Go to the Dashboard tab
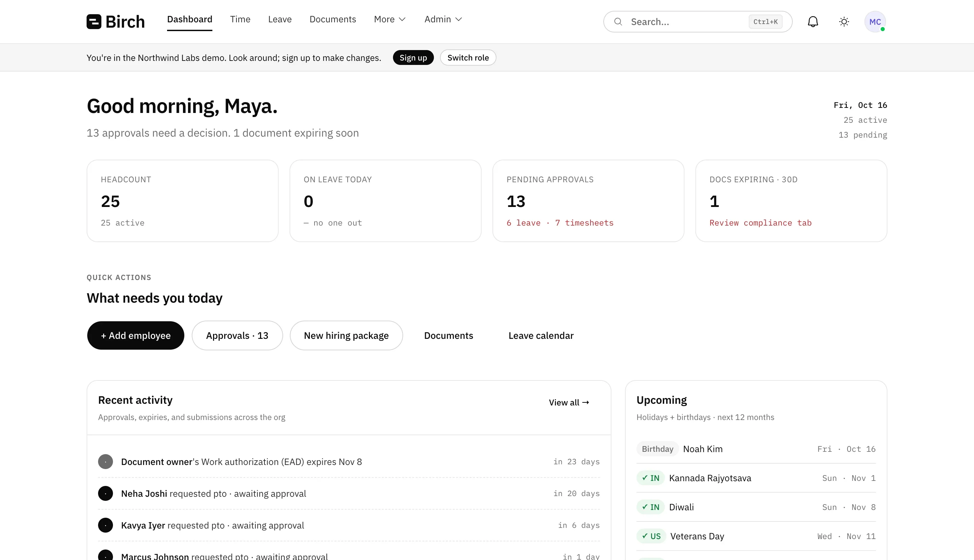This screenshot has height=560, width=974. 190,19
